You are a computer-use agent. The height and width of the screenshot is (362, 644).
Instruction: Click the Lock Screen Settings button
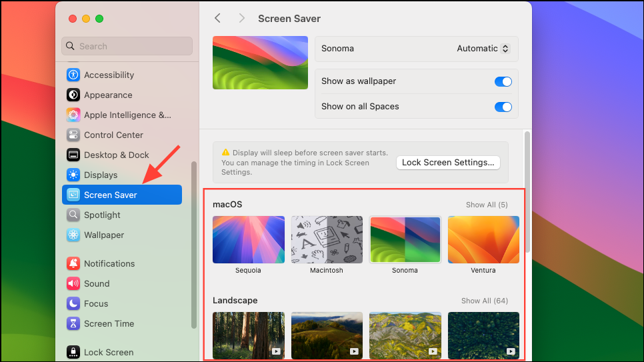[448, 162]
